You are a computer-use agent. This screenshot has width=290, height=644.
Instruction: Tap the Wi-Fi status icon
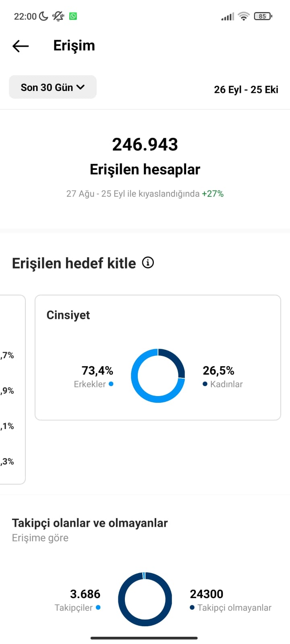point(243,16)
